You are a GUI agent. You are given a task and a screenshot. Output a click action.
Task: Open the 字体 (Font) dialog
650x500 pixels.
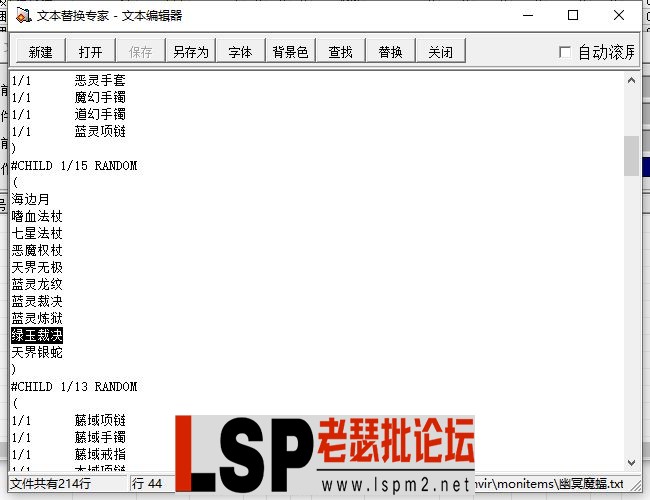coord(240,51)
